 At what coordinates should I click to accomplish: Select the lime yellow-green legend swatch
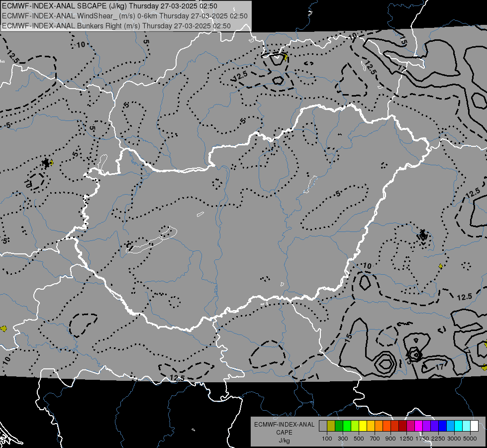[355, 426]
